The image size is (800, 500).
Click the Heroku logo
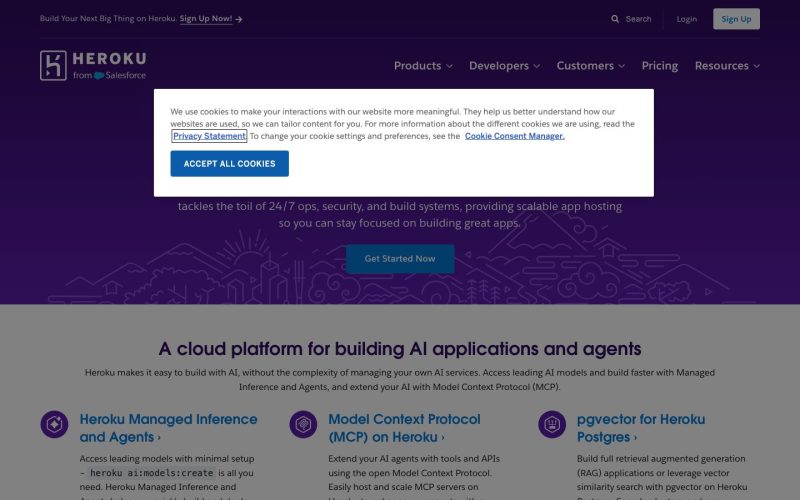tap(93, 65)
